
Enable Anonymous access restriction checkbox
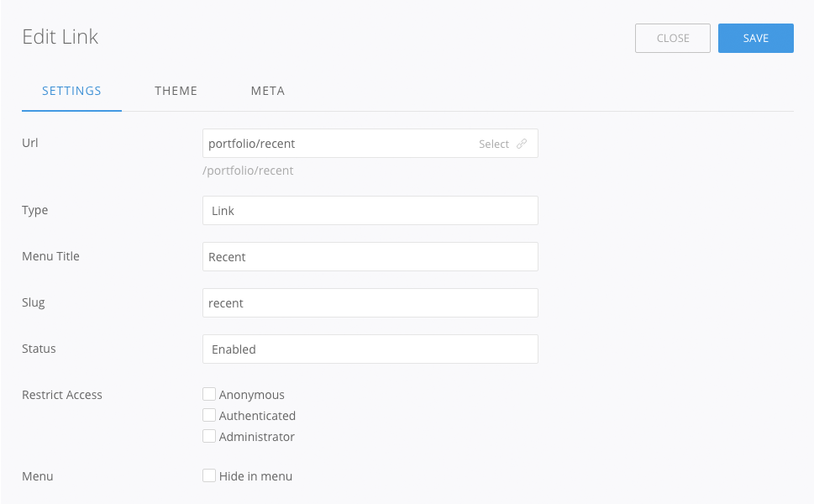(x=209, y=394)
